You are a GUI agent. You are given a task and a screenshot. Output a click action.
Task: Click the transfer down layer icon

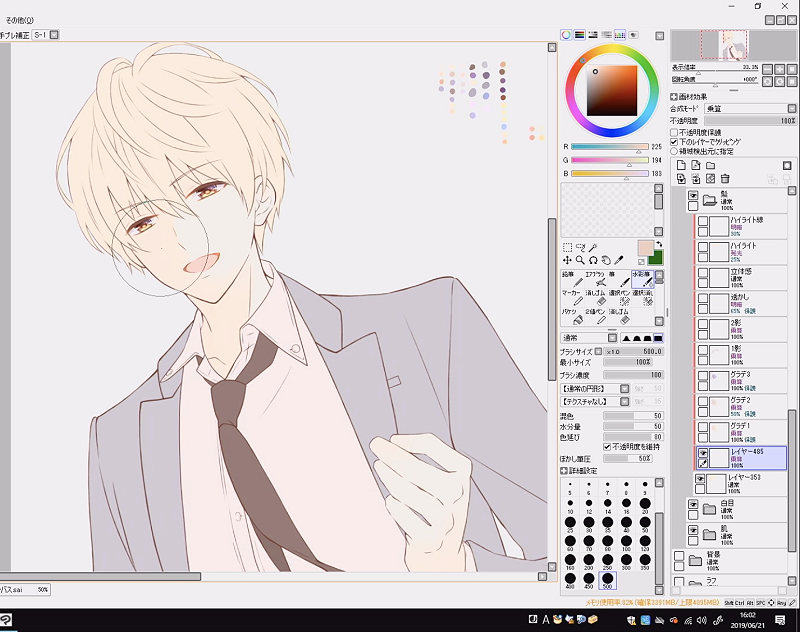[681, 179]
